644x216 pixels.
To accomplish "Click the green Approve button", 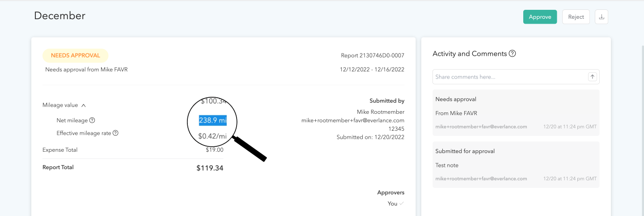I will click(540, 17).
